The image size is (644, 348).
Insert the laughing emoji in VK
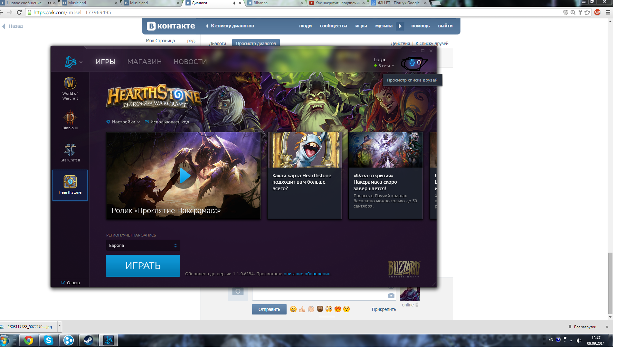tap(293, 309)
